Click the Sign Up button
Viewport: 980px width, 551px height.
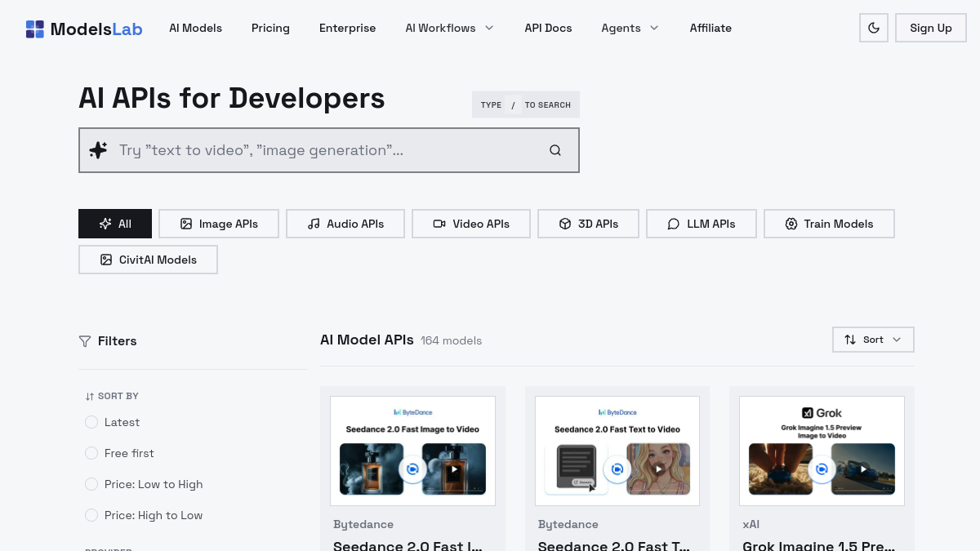click(x=931, y=28)
